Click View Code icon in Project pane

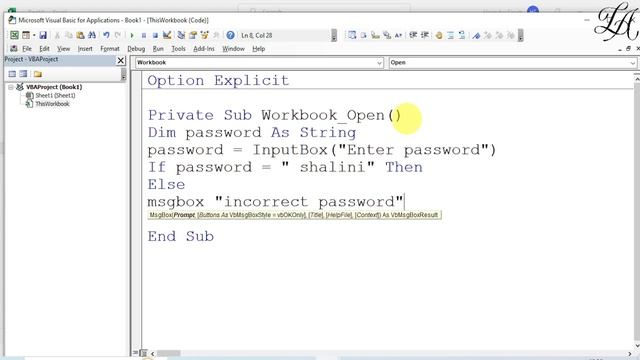(x=12, y=74)
